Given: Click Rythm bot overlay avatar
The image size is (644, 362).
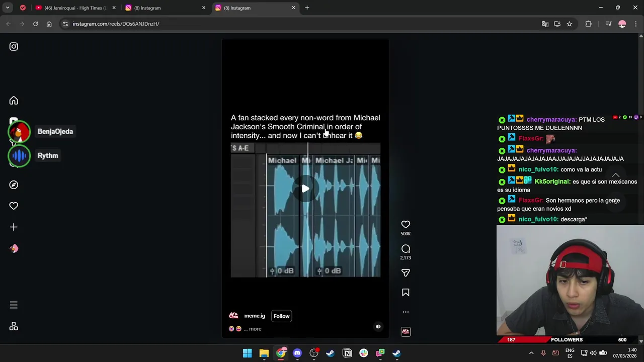Looking at the screenshot, I should [x=20, y=156].
